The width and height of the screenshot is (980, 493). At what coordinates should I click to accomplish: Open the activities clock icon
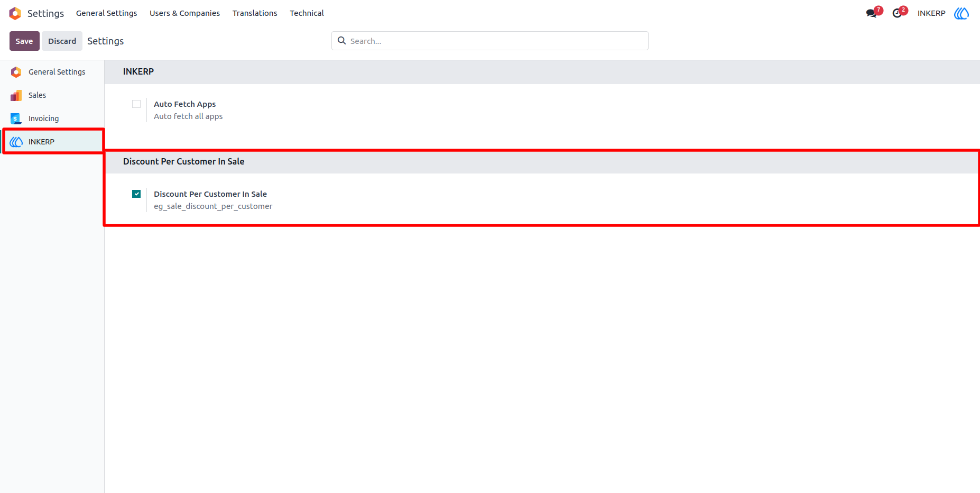[897, 13]
